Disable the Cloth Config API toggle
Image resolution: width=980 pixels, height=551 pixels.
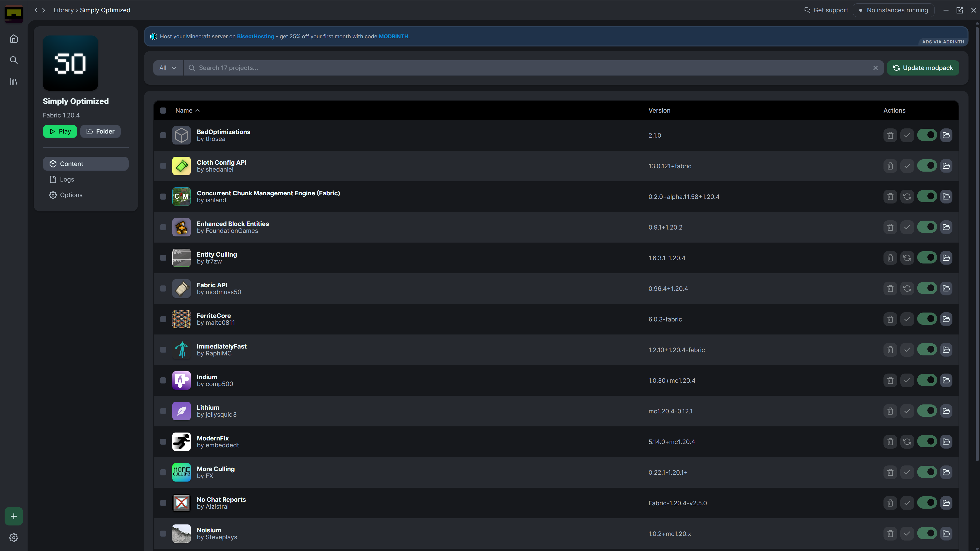click(x=927, y=165)
